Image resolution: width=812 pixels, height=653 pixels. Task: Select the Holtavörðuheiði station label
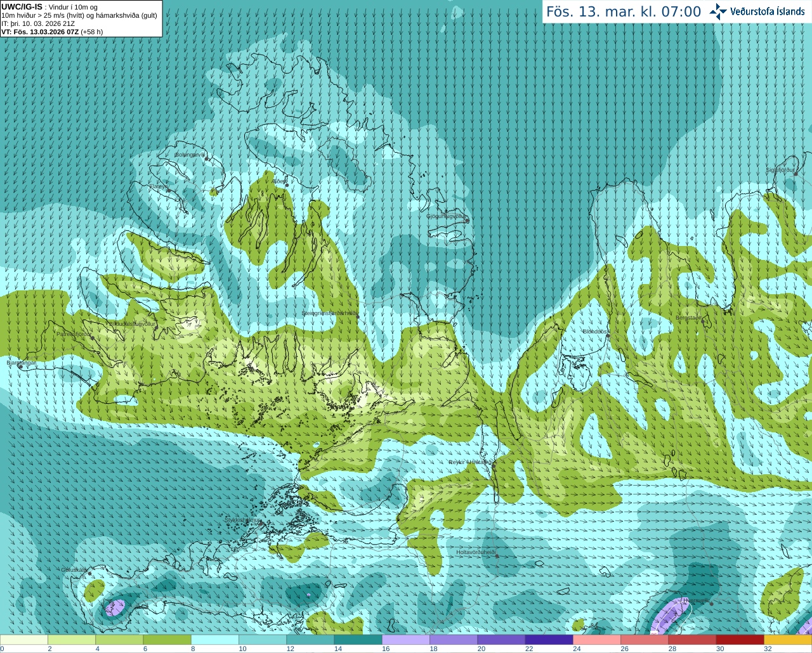point(476,552)
